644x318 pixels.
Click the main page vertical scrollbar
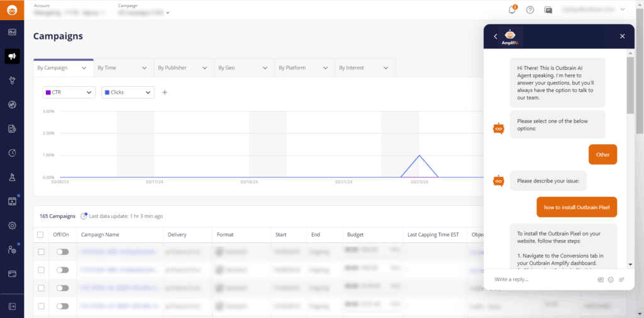(640, 70)
